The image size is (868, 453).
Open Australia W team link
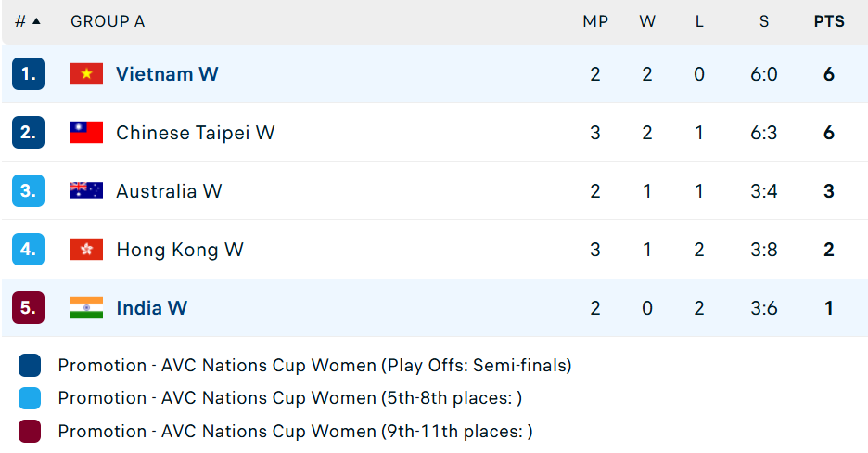[169, 191]
